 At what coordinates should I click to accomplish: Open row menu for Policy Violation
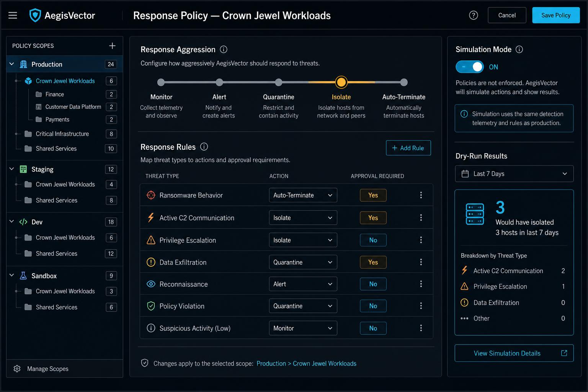(x=421, y=306)
